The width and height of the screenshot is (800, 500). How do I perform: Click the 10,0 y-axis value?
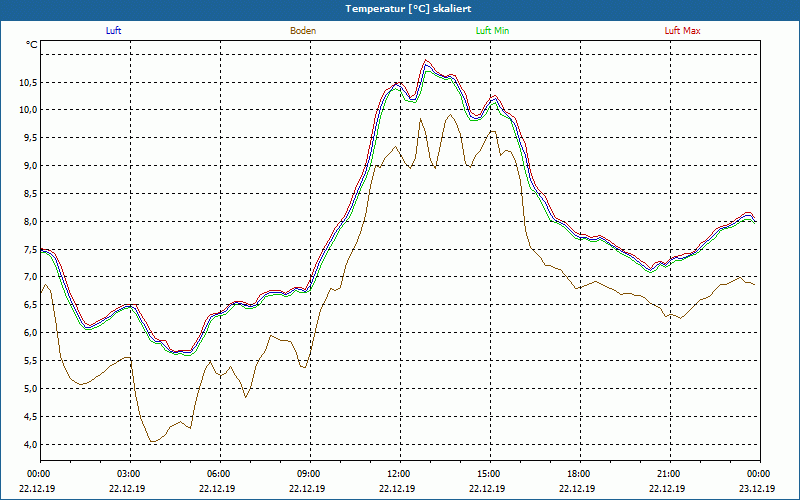click(28, 110)
